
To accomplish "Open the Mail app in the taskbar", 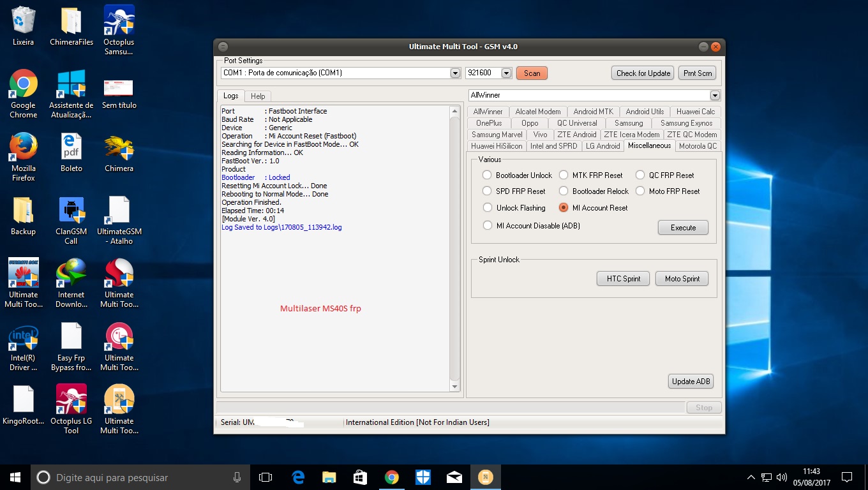I will point(454,477).
